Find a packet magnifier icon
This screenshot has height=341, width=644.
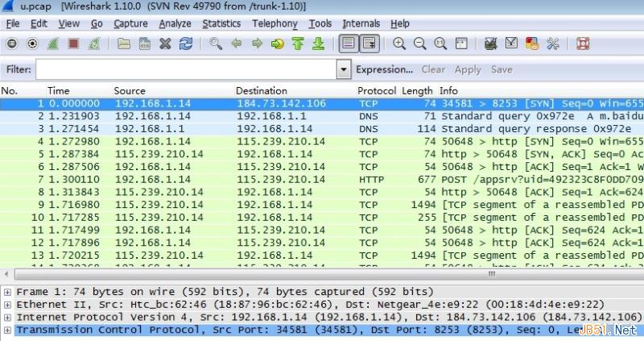click(215, 44)
